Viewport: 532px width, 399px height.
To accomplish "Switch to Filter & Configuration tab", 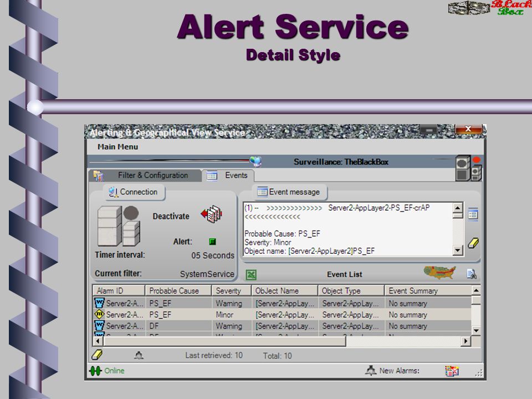I will [x=145, y=176].
